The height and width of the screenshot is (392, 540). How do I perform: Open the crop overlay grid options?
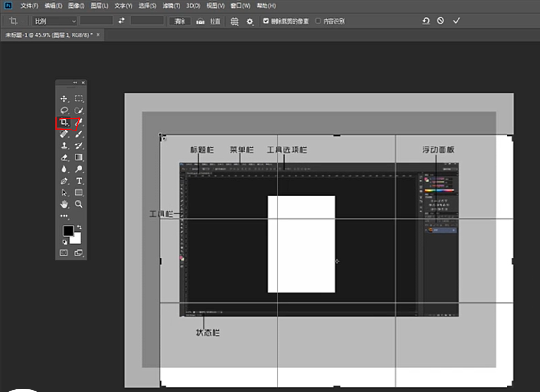234,21
